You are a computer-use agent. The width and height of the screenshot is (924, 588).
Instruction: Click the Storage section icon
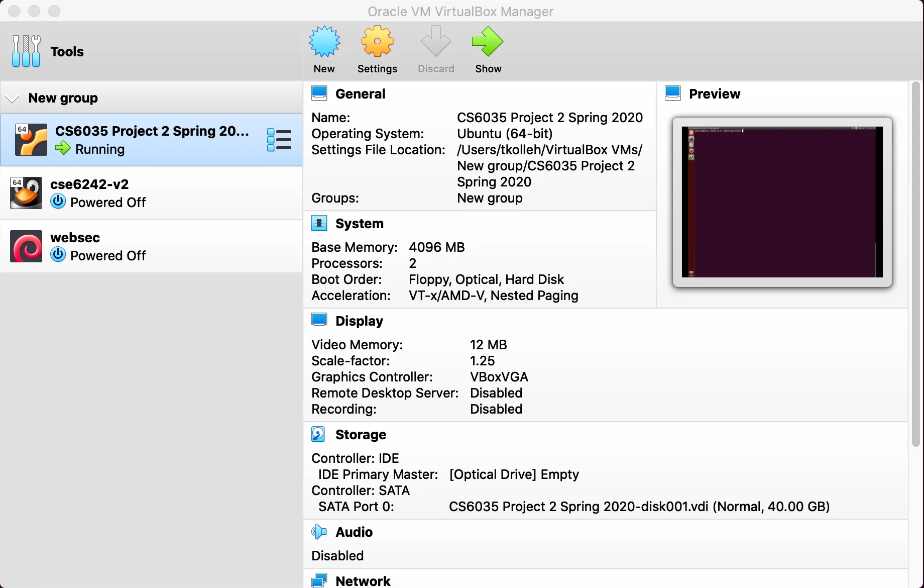(x=319, y=434)
